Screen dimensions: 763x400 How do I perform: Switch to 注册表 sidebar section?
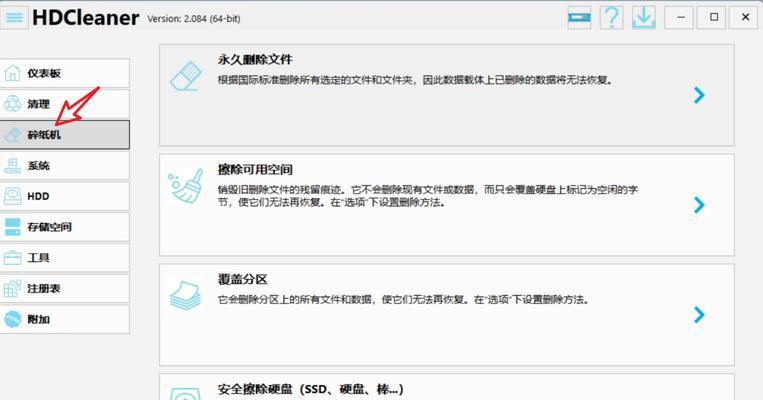[64, 288]
